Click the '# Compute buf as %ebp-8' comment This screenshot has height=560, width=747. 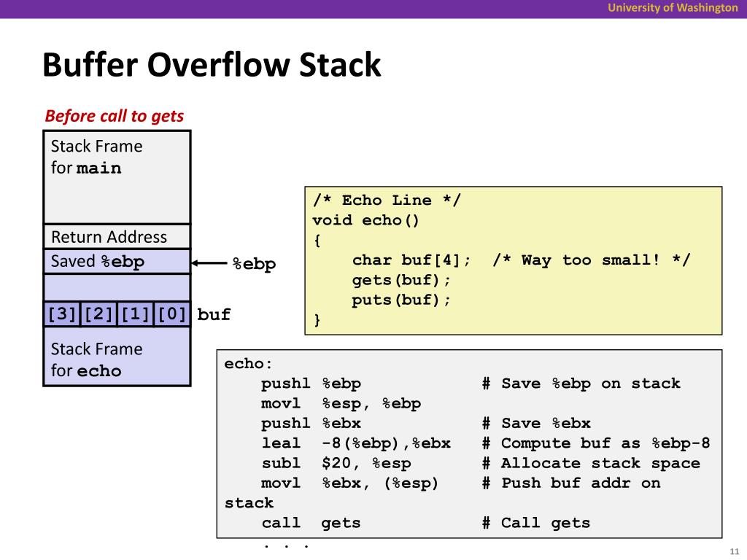596,443
